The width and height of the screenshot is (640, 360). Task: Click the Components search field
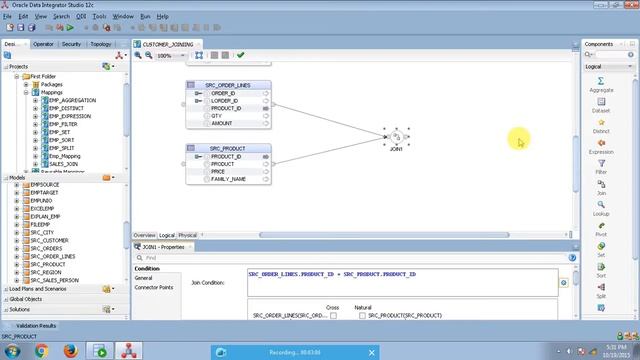coord(611,54)
